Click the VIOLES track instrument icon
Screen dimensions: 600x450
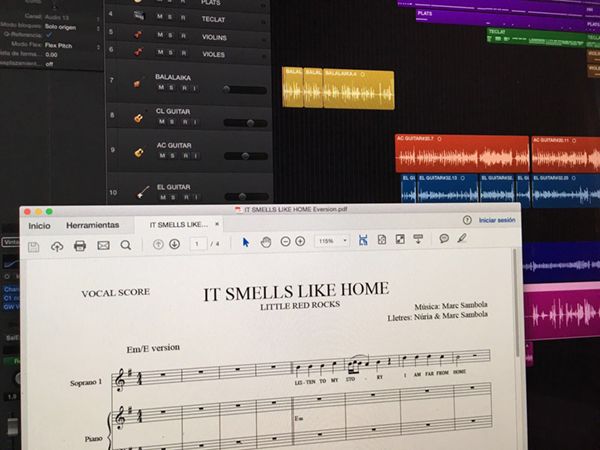(138, 52)
